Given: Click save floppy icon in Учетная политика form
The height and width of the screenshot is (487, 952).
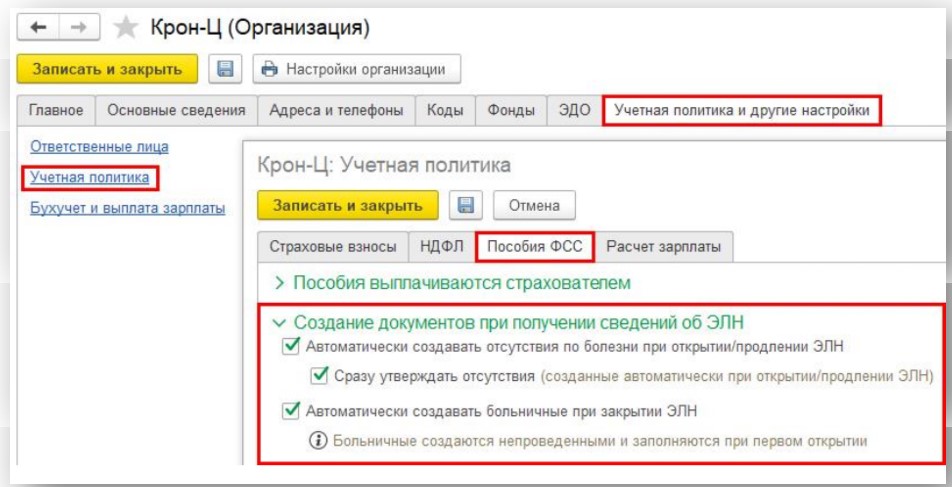Looking at the screenshot, I should [x=465, y=205].
